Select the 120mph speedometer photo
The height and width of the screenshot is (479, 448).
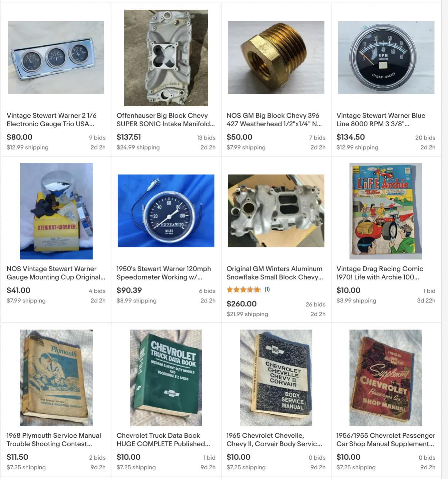(166, 211)
